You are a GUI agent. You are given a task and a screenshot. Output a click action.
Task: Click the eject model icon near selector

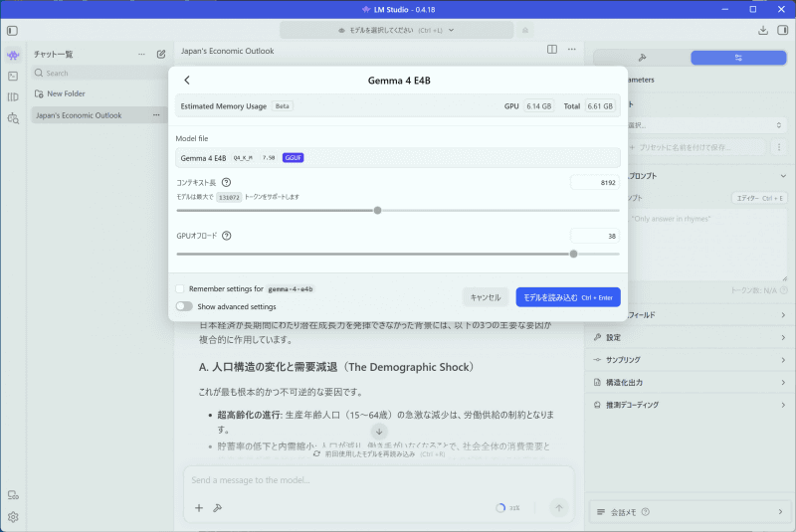coord(525,31)
